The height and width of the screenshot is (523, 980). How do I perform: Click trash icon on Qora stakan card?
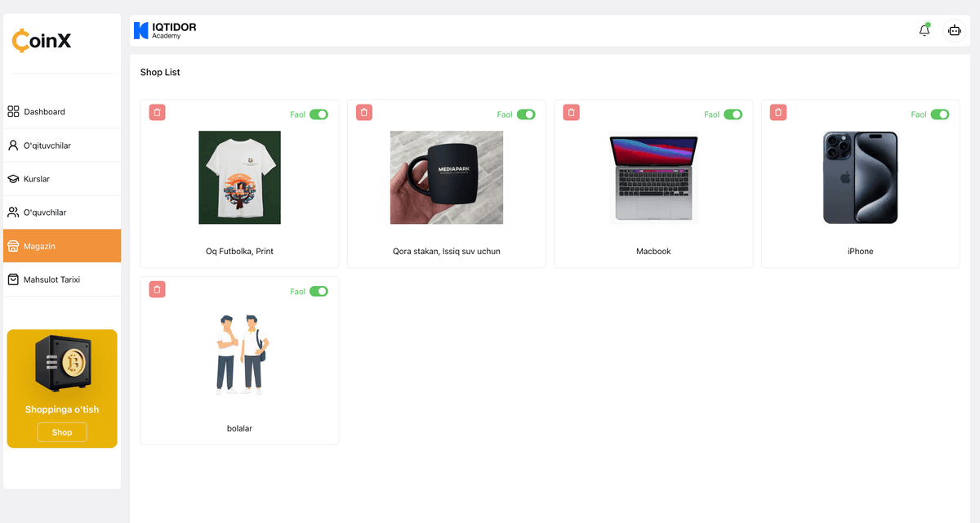click(364, 112)
